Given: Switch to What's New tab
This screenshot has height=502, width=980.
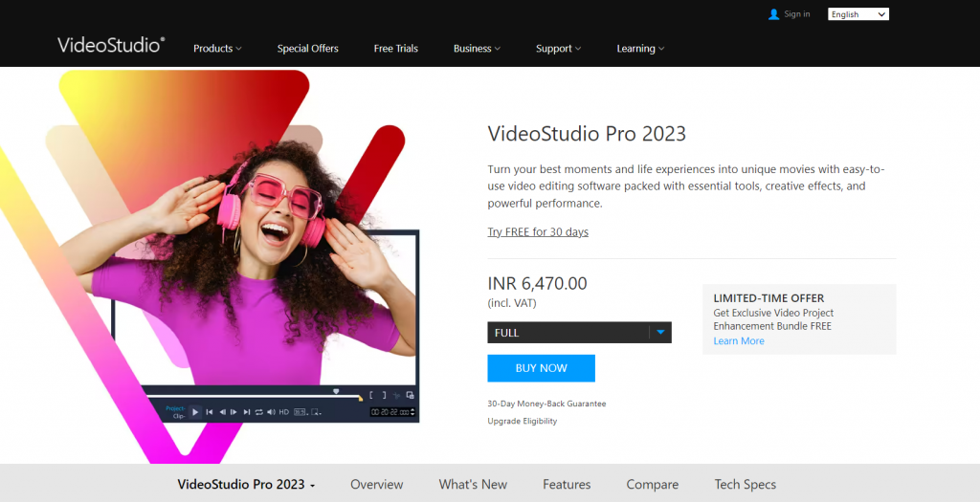Looking at the screenshot, I should pos(473,484).
